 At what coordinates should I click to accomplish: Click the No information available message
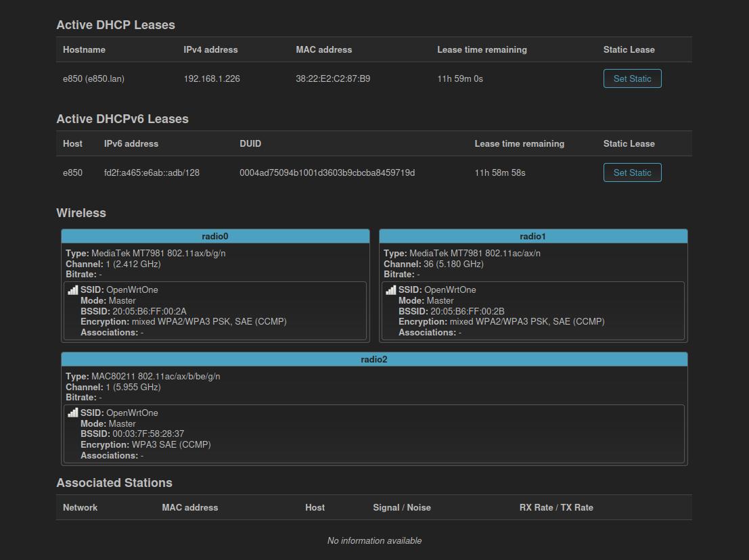click(x=374, y=540)
